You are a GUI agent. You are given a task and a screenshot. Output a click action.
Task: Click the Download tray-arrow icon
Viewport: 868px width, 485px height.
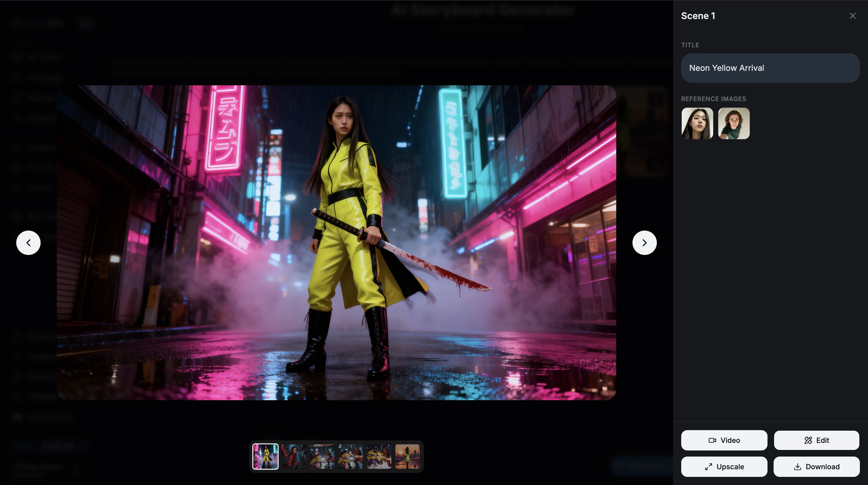pos(797,467)
